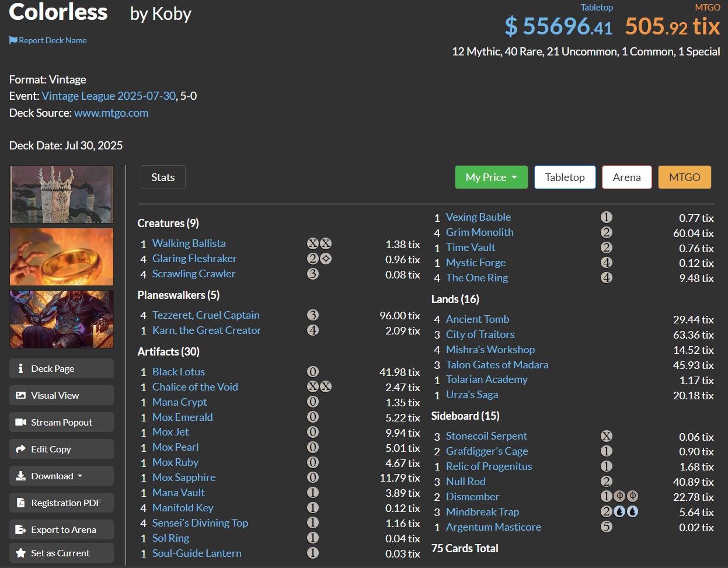This screenshot has width=728, height=568.
Task: Click the mana cost two for Grim Monolith
Action: 607,232
